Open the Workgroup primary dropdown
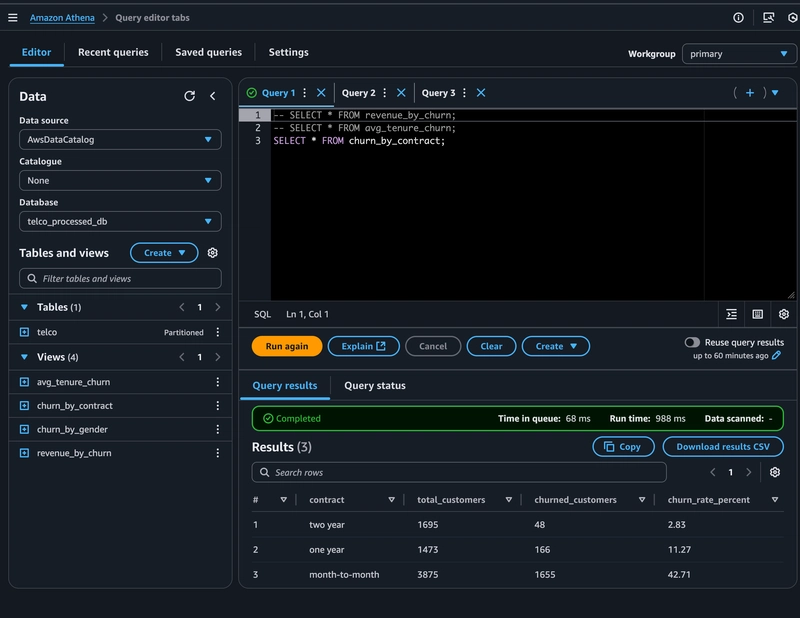The width and height of the screenshot is (800, 618). pyautogui.click(x=740, y=54)
